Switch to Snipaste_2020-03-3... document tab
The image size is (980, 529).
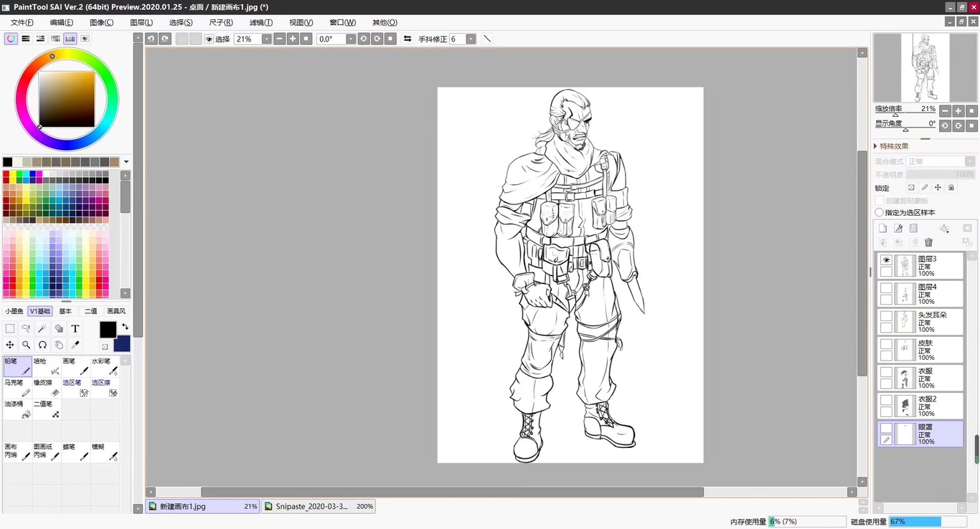pos(319,506)
